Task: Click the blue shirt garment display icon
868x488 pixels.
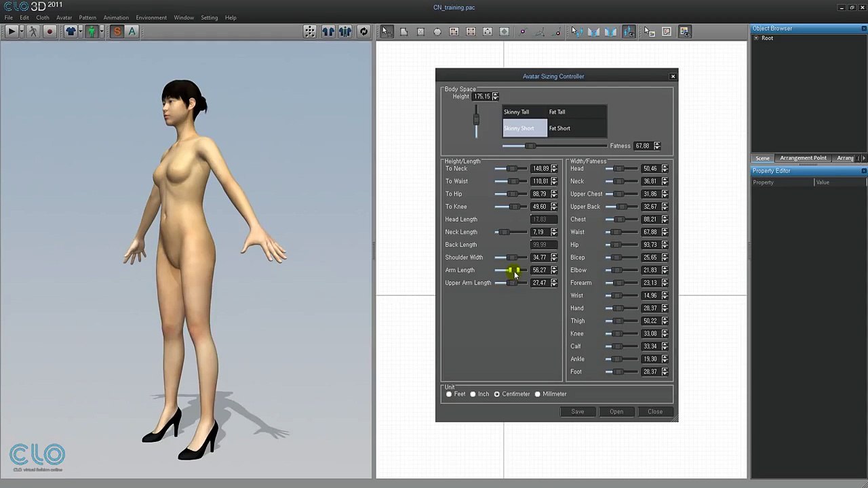Action: pyautogui.click(x=71, y=31)
